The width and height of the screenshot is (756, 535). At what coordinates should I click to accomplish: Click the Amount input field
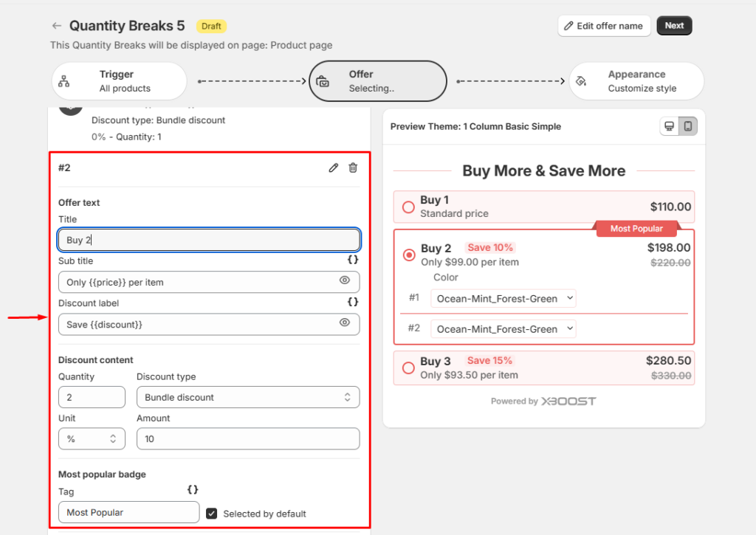[248, 438]
